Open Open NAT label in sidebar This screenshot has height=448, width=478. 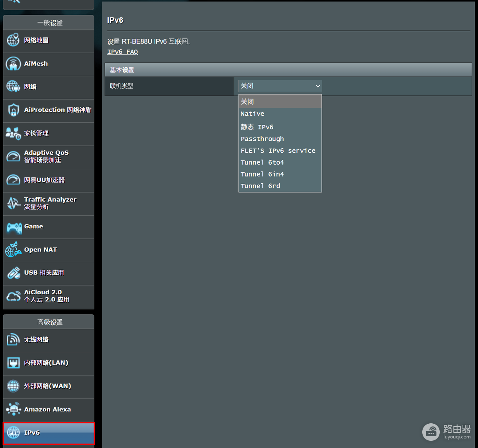pos(41,250)
